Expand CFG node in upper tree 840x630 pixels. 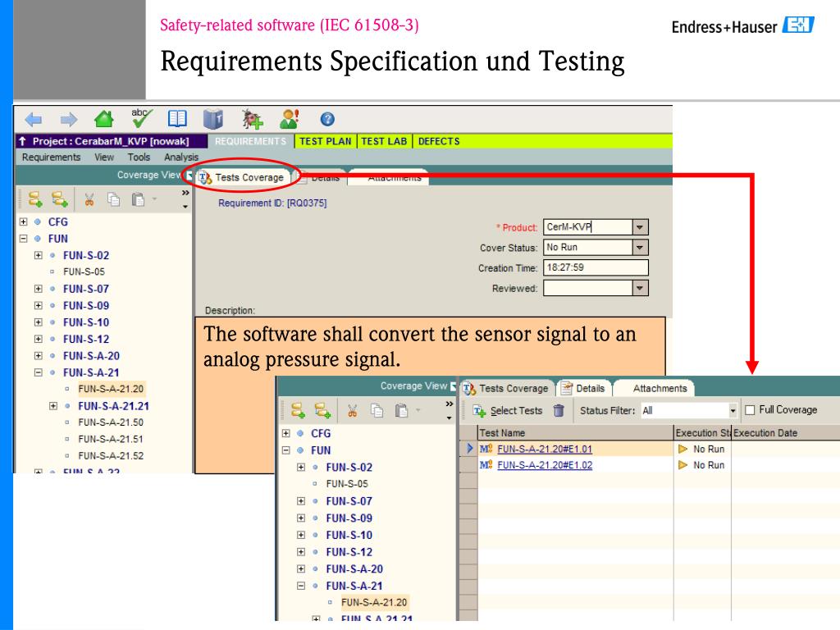click(x=24, y=221)
